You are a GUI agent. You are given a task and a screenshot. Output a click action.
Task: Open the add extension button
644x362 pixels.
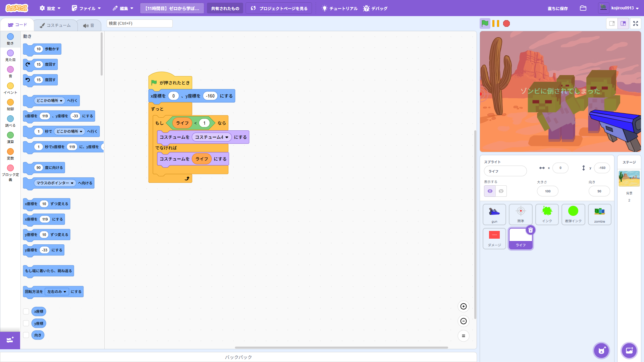point(10,340)
